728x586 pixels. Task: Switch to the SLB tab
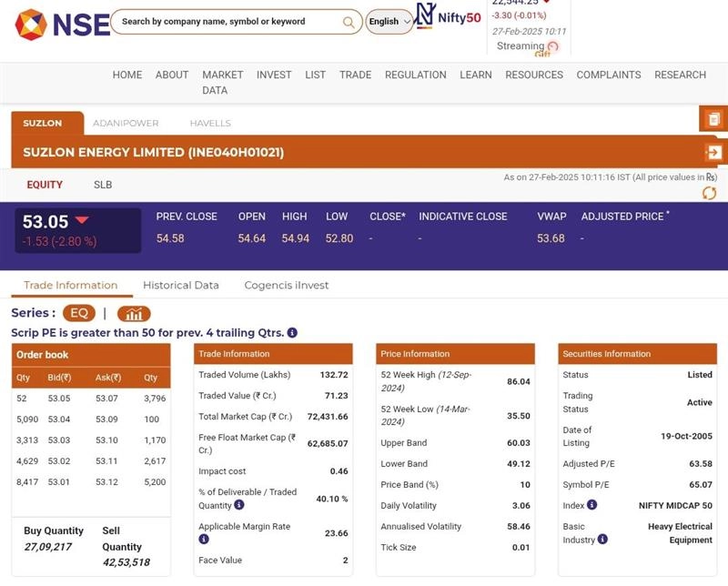pos(103,185)
